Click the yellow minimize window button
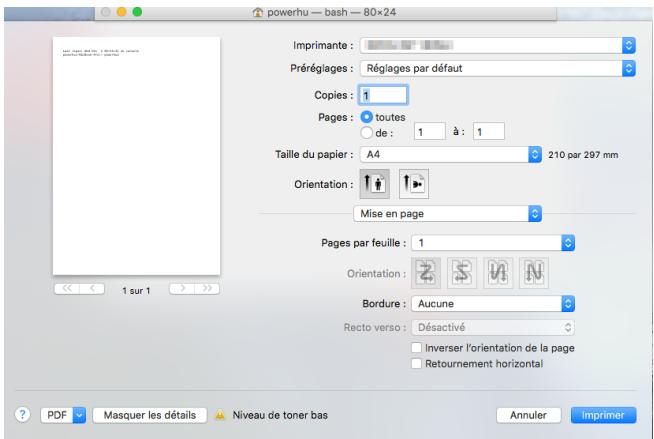 121,12
